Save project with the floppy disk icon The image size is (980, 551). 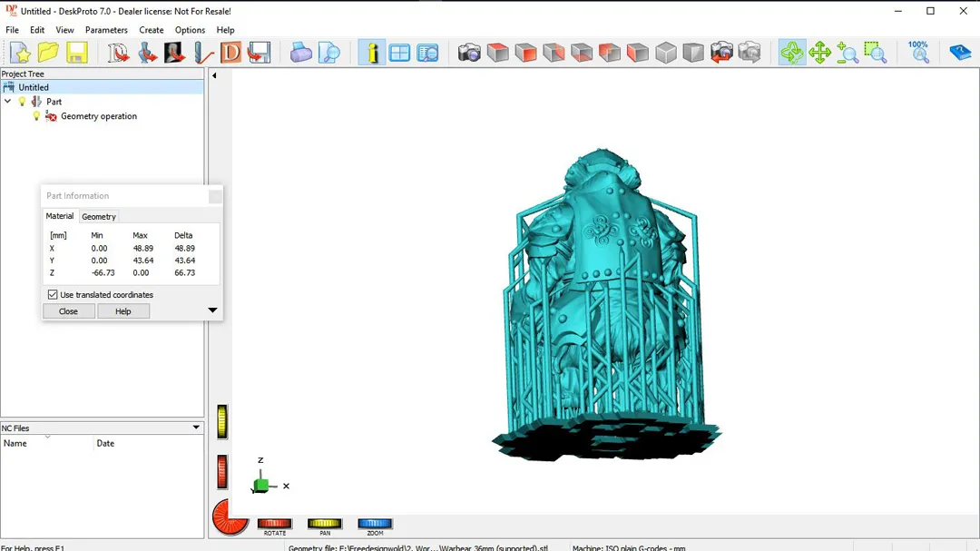click(76, 53)
